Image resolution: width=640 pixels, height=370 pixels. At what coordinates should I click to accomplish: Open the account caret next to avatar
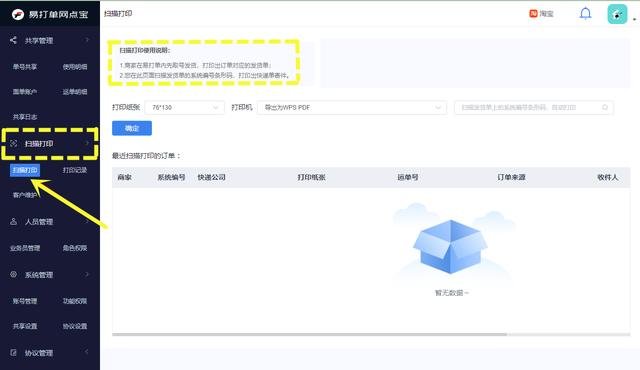coord(634,19)
